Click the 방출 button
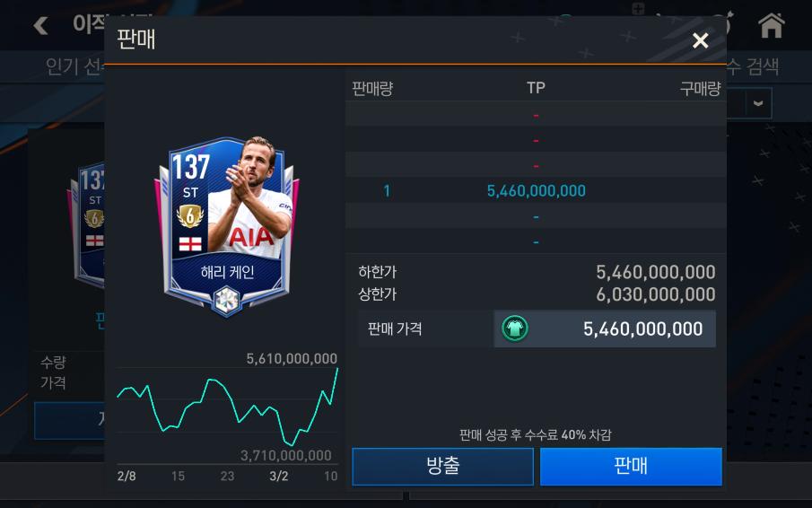This screenshot has width=812, height=508. [442, 466]
